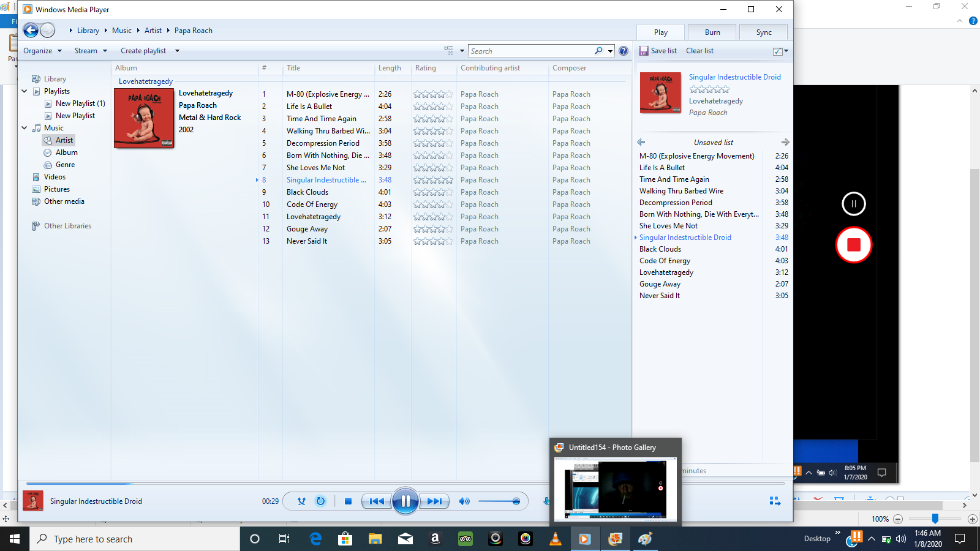Open breadcrumb dropdown before Library

[71, 31]
